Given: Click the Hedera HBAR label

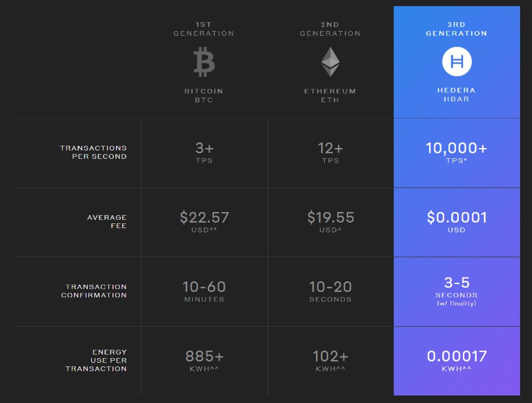Looking at the screenshot, I should 456,94.
